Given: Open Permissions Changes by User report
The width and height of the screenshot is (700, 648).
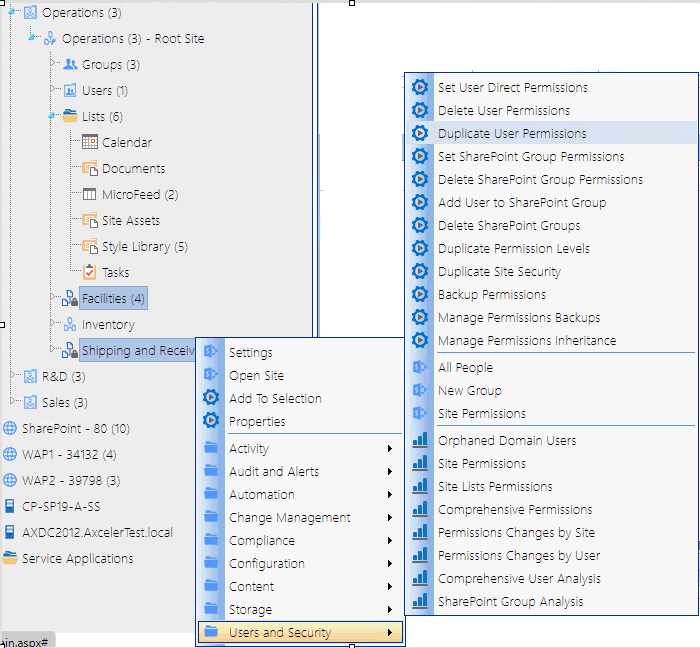Looking at the screenshot, I should tap(552, 555).
